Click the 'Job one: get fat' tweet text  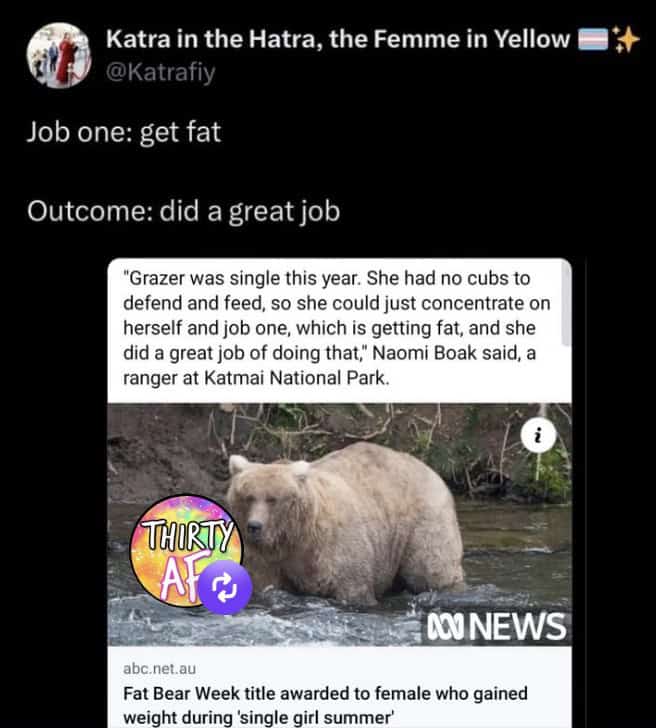click(124, 132)
